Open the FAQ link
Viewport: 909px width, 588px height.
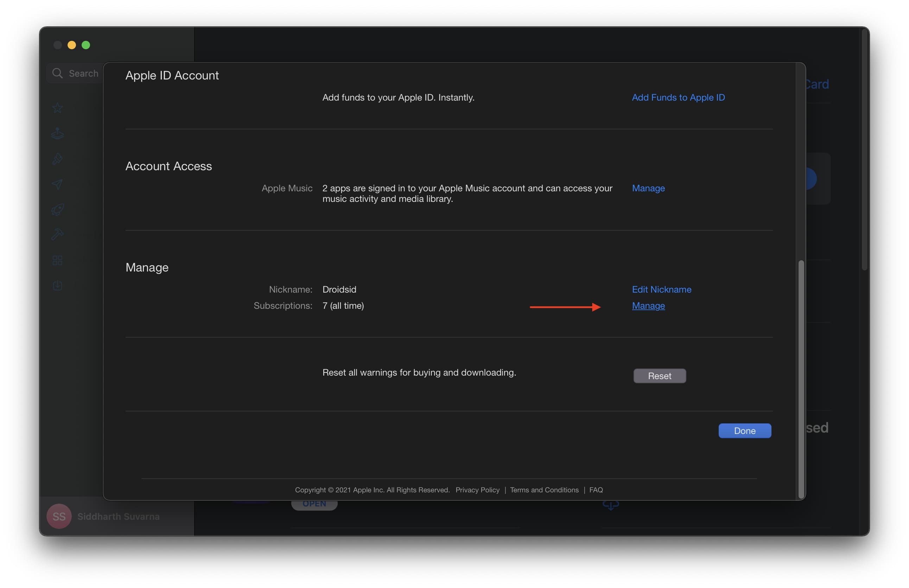point(596,490)
